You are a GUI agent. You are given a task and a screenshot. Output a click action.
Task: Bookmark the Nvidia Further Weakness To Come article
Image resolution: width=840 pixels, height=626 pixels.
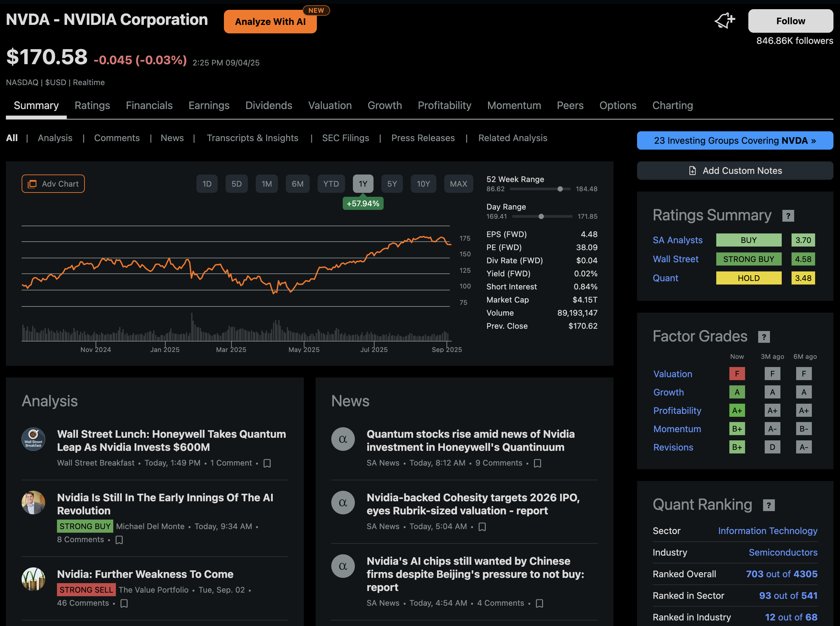pos(124,603)
